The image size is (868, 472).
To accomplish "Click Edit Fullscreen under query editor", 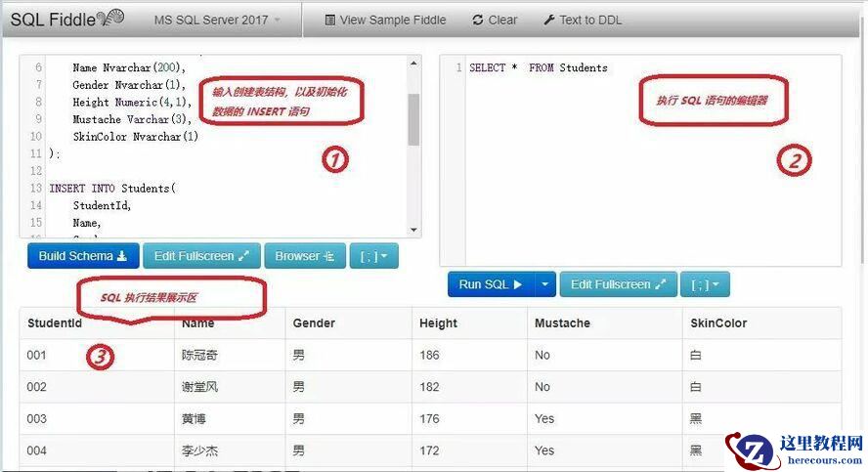I will click(x=619, y=284).
